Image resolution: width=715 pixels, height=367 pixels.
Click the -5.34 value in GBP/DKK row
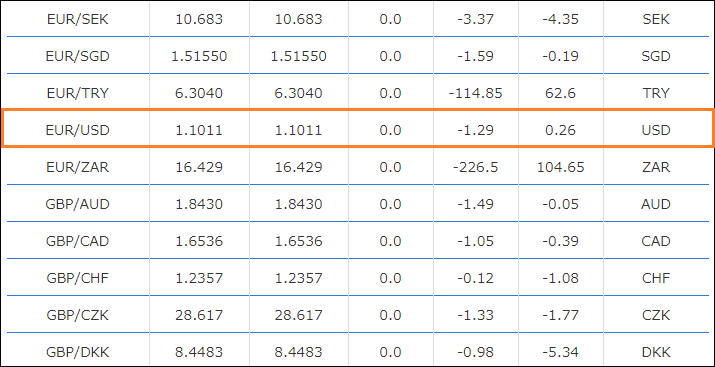pyautogui.click(x=560, y=352)
